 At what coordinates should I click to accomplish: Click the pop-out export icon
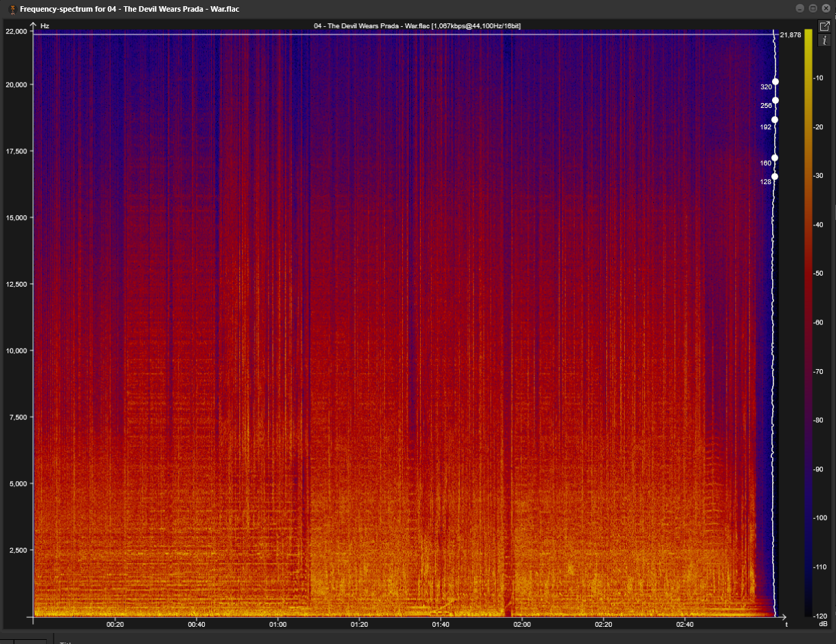pyautogui.click(x=825, y=26)
